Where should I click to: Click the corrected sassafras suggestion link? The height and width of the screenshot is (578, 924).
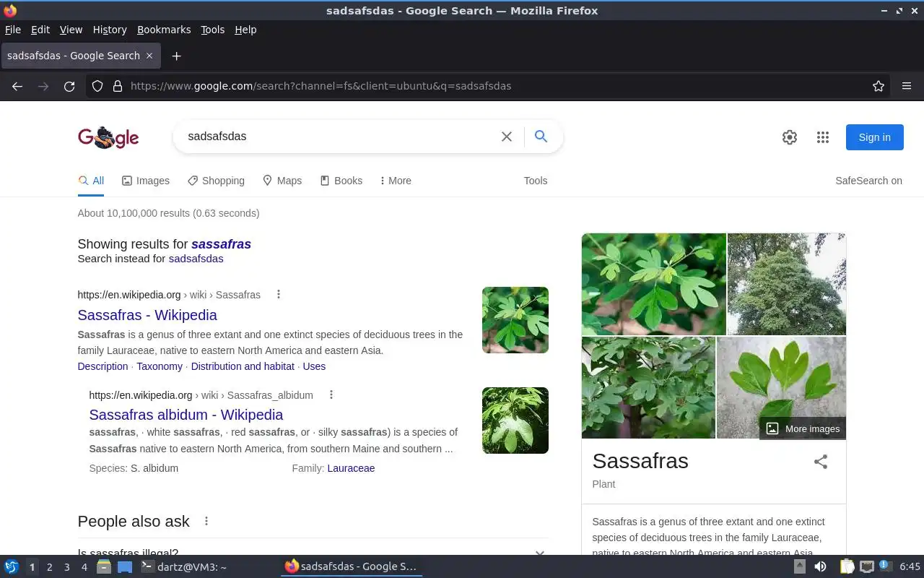221,244
